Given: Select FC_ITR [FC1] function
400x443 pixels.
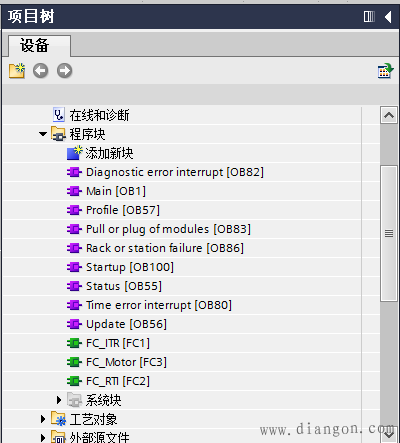Looking at the screenshot, I should (x=118, y=343).
